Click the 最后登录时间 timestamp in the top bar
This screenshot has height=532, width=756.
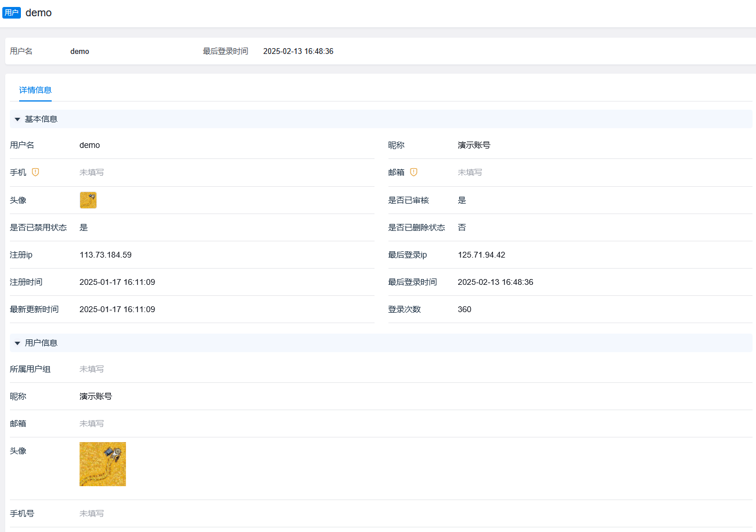tap(298, 51)
